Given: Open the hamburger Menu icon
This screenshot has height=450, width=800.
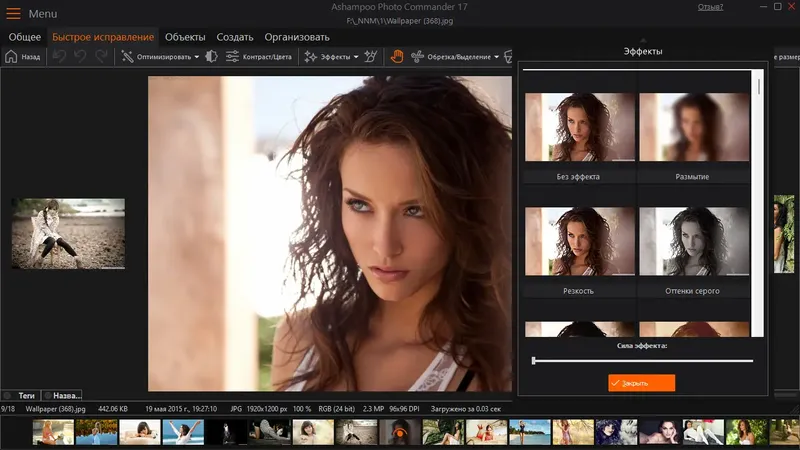Looking at the screenshot, I should [x=13, y=14].
